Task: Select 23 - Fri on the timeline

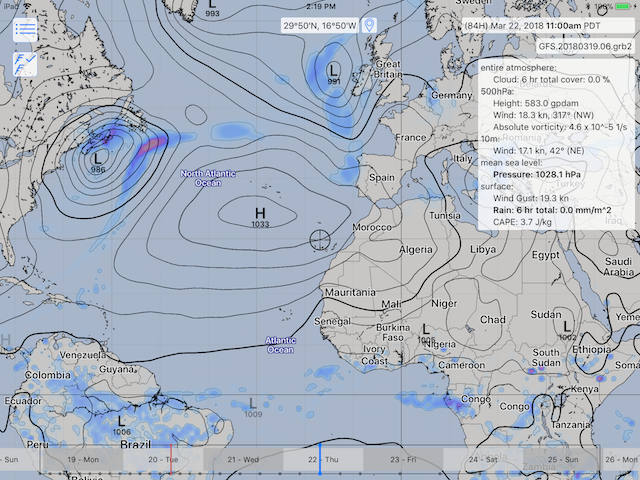Action: pyautogui.click(x=403, y=460)
